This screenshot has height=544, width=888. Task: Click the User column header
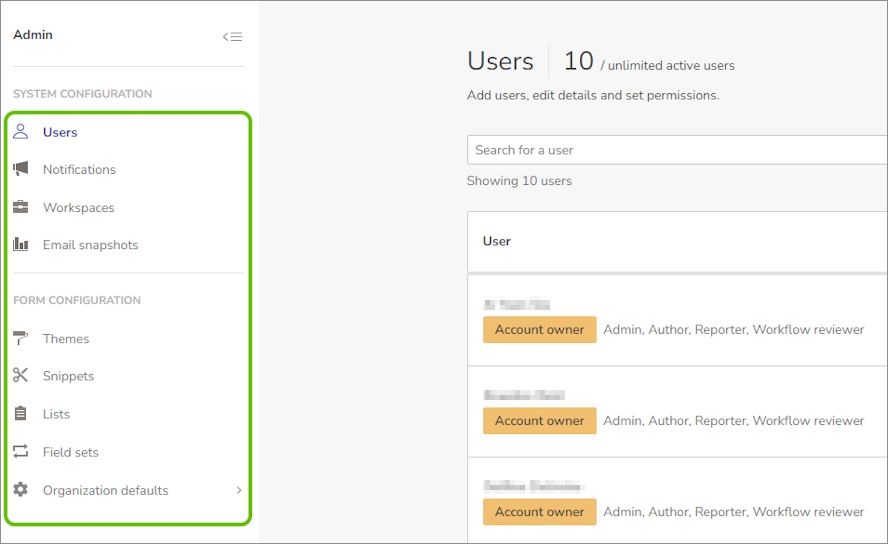497,241
